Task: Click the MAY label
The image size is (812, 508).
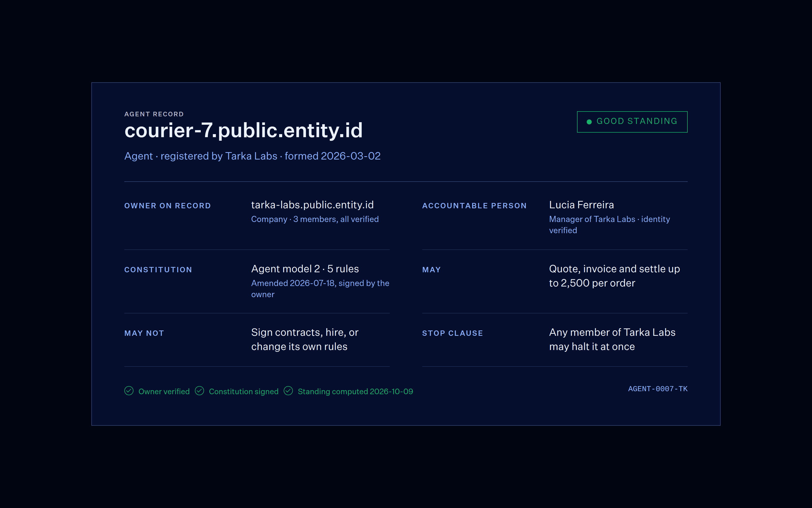Action: (431, 269)
